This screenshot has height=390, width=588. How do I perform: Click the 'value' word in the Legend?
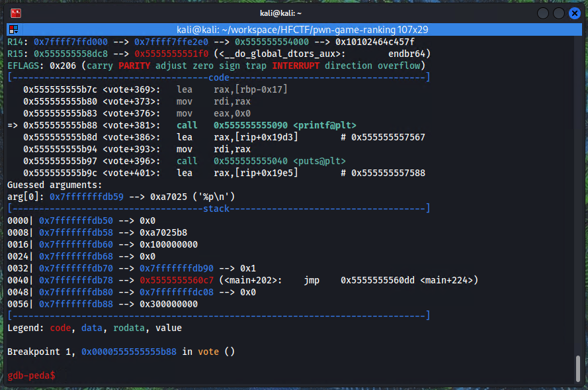click(169, 328)
